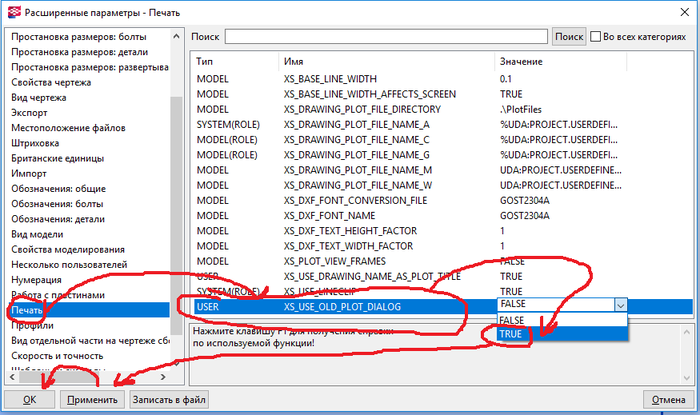This screenshot has height=415, width=700.
Task: Click the Поиск search input field
Action: pyautogui.click(x=386, y=37)
